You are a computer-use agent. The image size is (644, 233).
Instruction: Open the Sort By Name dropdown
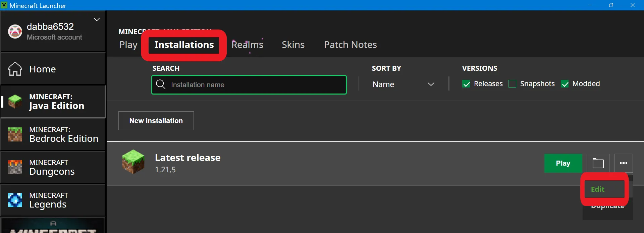pos(404,84)
